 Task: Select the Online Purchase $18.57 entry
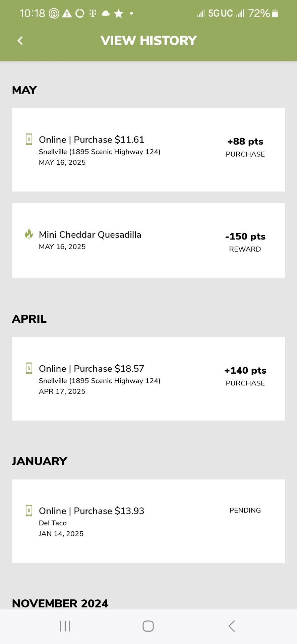(148, 379)
